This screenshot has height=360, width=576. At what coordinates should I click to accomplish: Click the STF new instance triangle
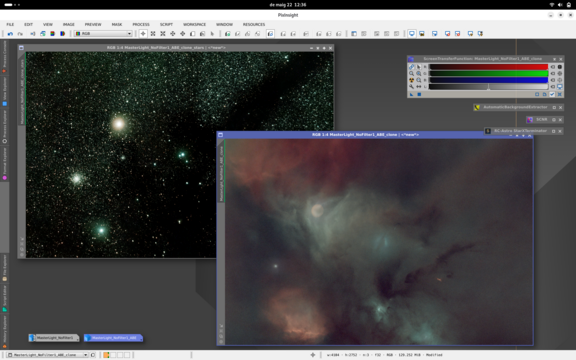coord(411,94)
